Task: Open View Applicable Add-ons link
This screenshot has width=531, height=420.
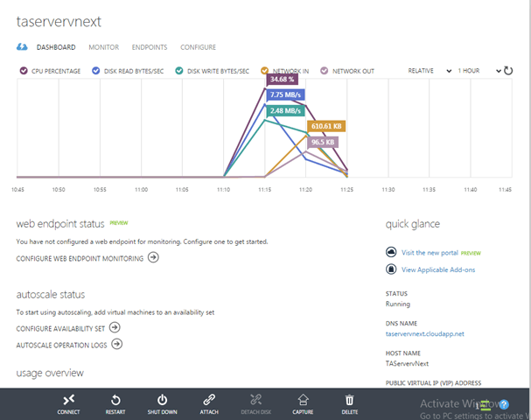Action: point(438,269)
